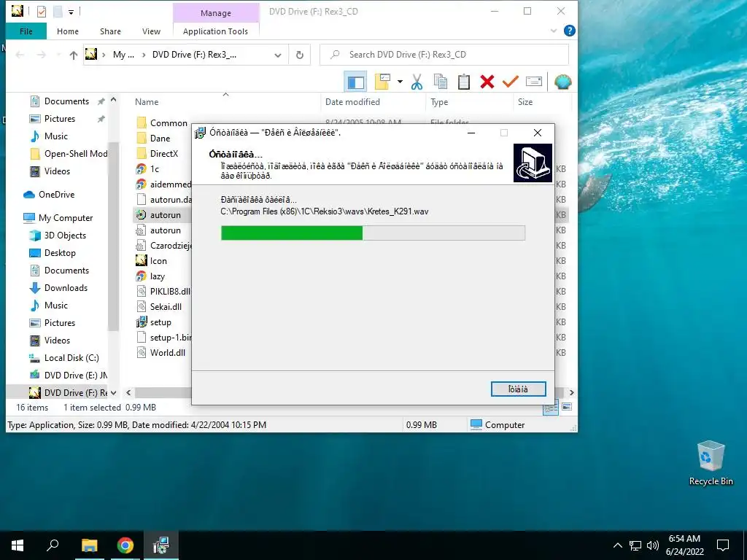This screenshot has width=747, height=560.
Task: Open the notification center icon
Action: (723, 545)
